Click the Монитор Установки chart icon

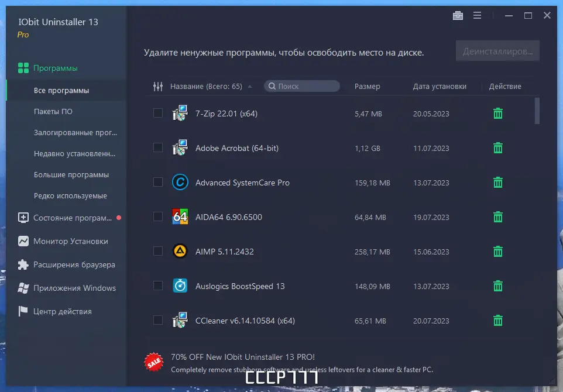pos(23,241)
